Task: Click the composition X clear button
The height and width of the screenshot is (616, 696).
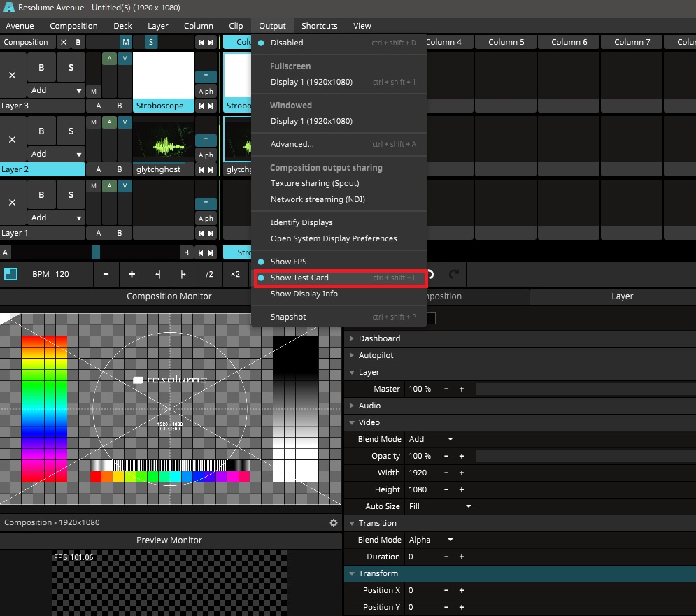Action: (x=64, y=42)
